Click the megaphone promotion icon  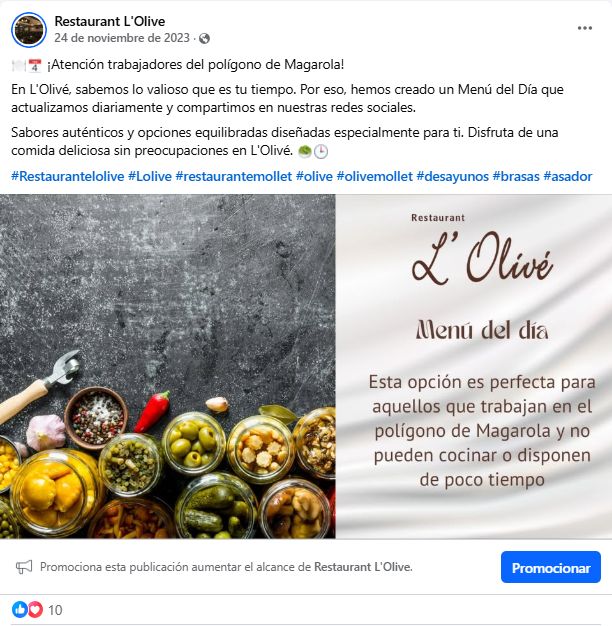(x=24, y=567)
